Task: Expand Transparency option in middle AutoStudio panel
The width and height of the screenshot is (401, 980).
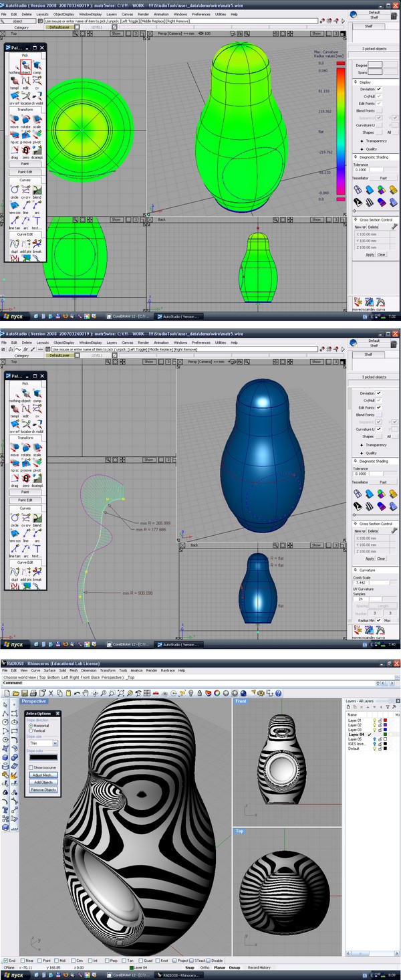Action: click(x=362, y=445)
